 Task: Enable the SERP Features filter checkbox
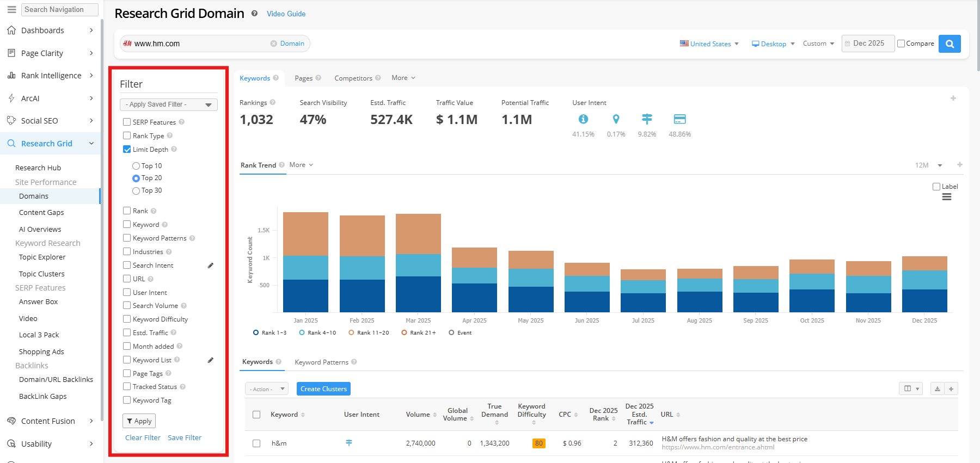[127, 122]
